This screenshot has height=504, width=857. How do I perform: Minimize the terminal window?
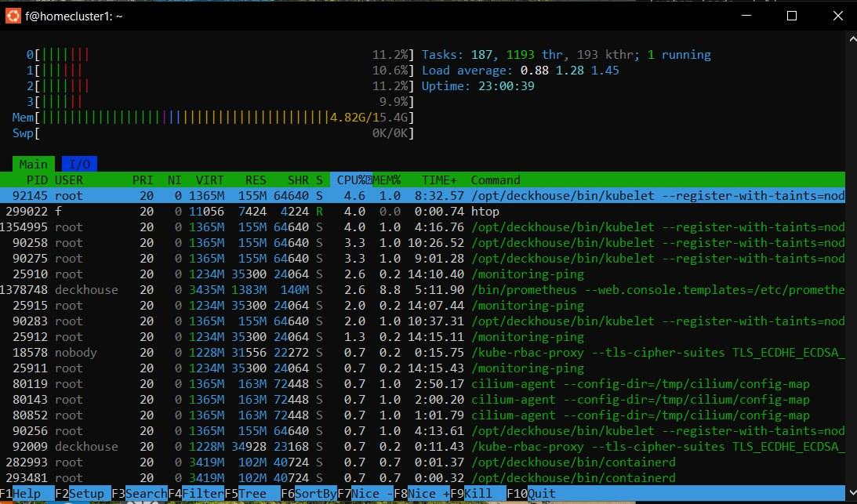click(x=746, y=16)
